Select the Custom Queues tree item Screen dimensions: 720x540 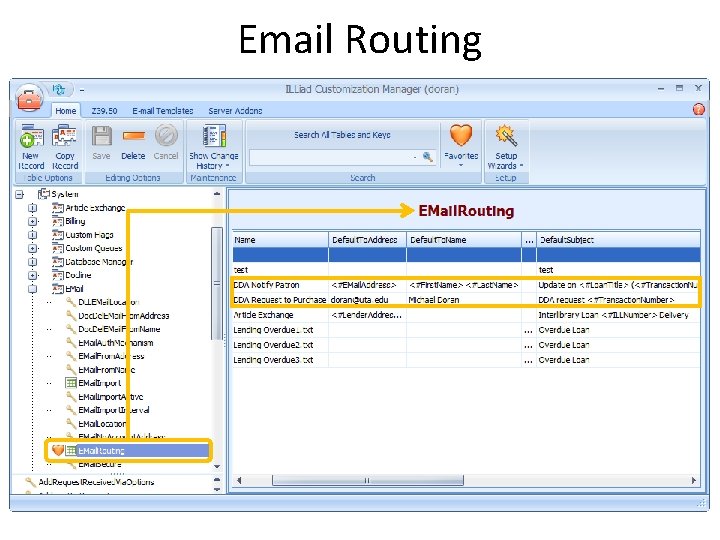point(94,248)
